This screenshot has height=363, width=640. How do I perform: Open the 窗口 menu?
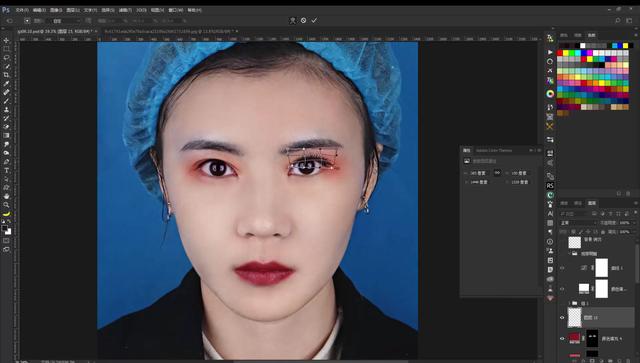pyautogui.click(x=176, y=10)
